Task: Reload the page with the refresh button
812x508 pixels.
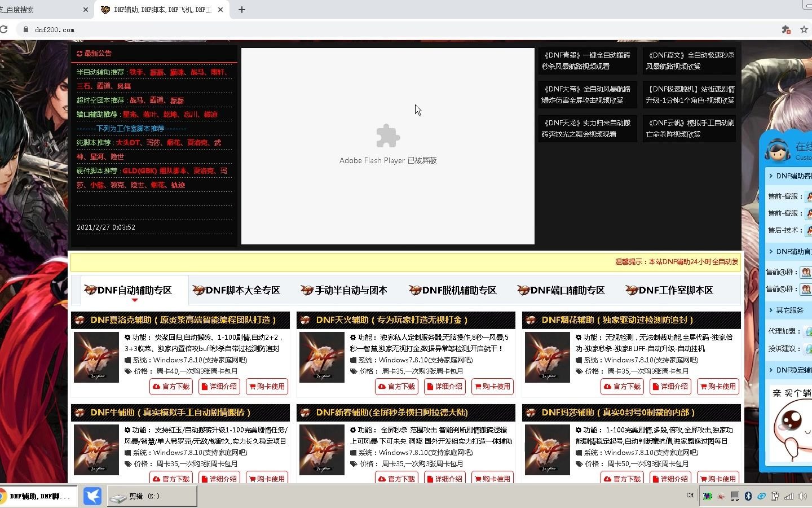Action: [x=3, y=29]
